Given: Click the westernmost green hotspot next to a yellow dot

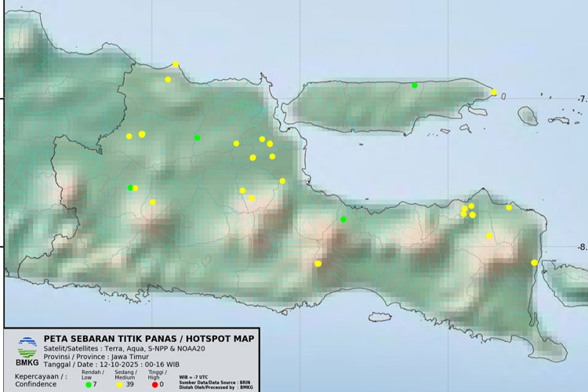Looking at the screenshot, I should point(130,187).
